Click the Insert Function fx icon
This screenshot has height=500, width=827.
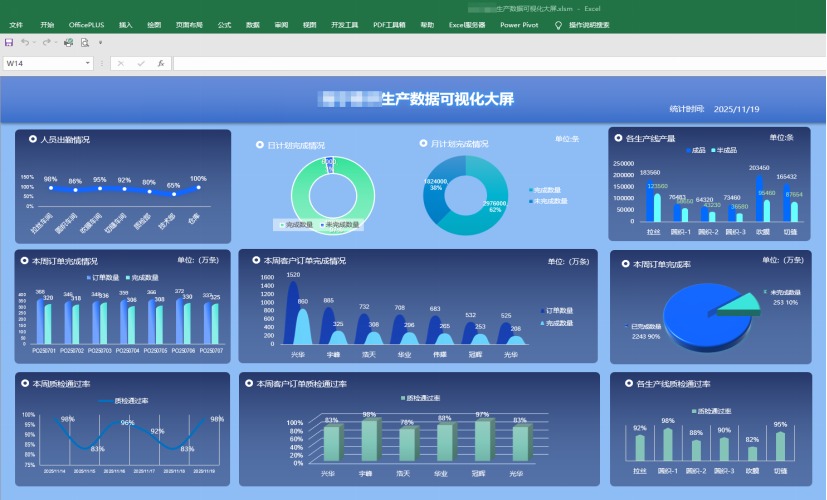[161, 63]
